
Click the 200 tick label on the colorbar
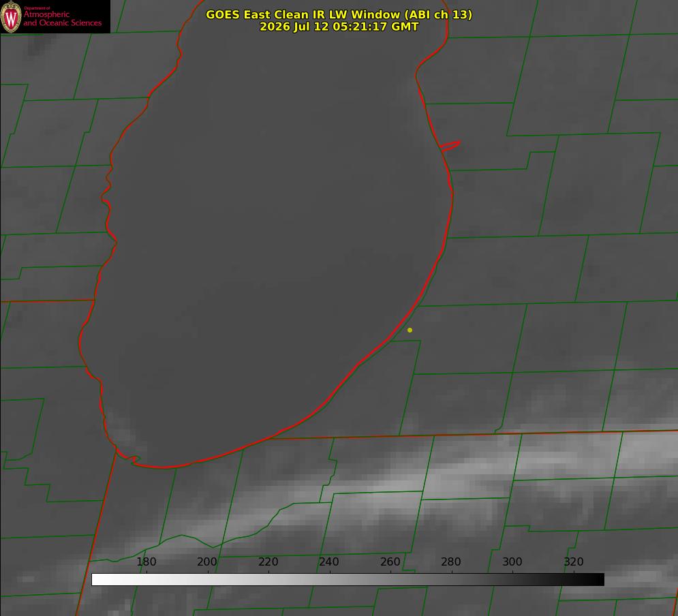coord(207,561)
